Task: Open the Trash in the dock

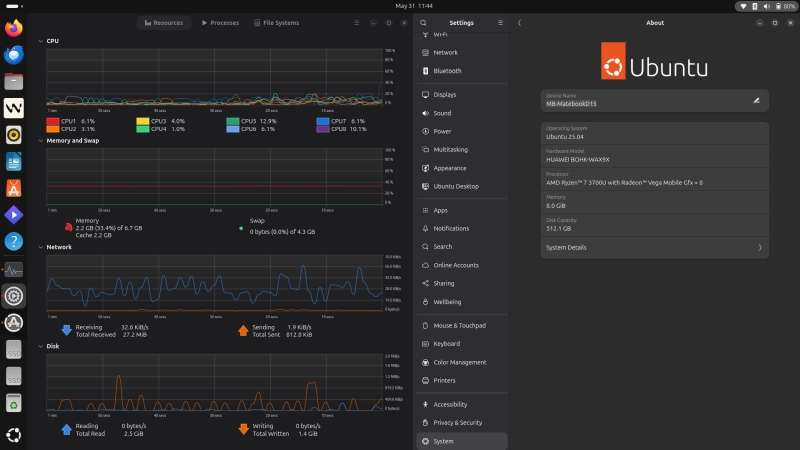Action: click(14, 403)
